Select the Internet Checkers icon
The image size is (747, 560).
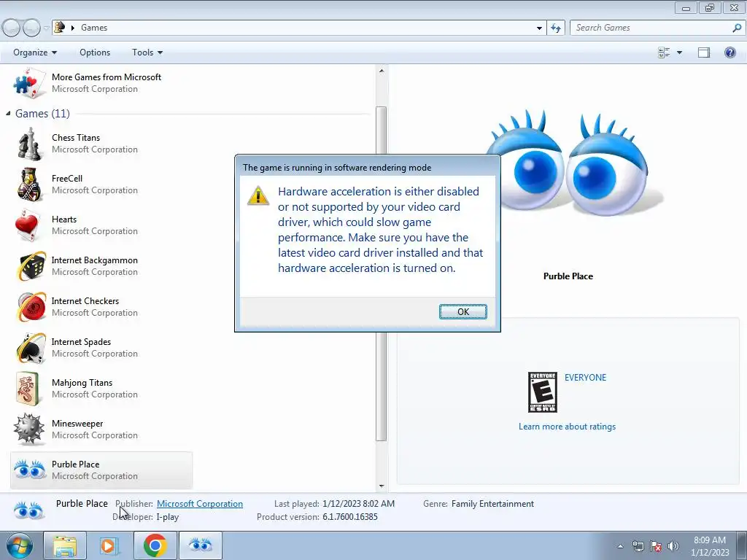tap(31, 307)
